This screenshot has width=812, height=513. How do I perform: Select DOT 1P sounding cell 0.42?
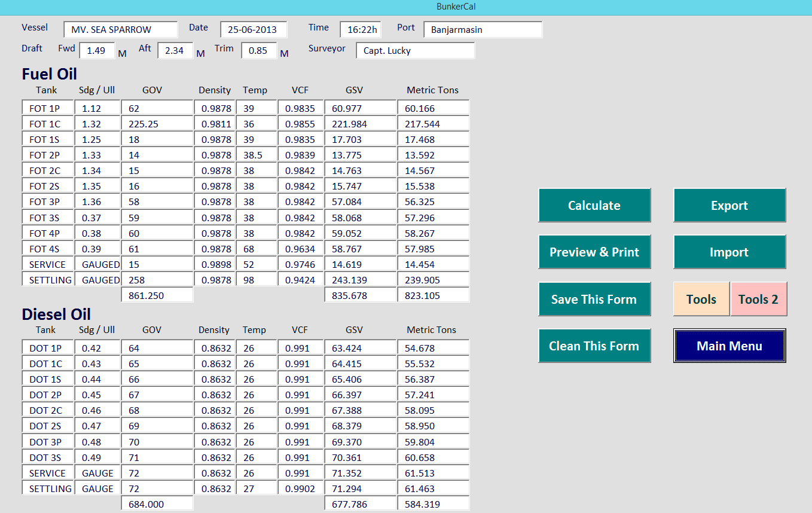(x=97, y=348)
